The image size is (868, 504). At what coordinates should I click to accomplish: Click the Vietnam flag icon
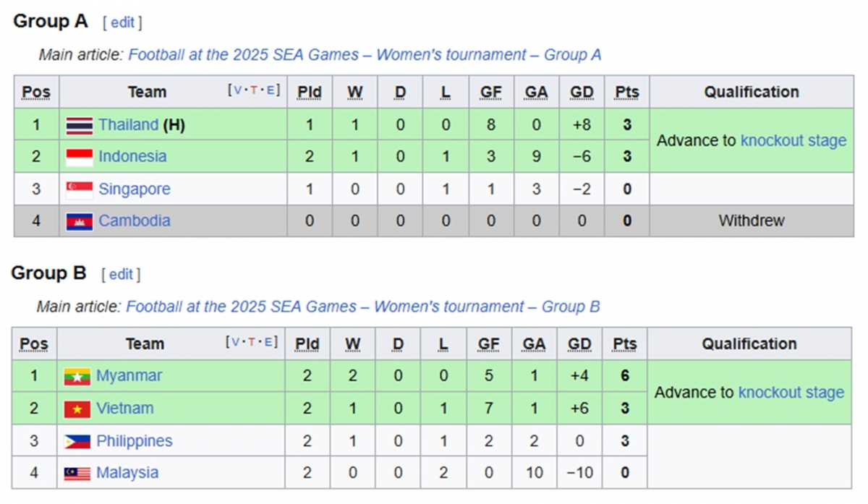click(77, 409)
